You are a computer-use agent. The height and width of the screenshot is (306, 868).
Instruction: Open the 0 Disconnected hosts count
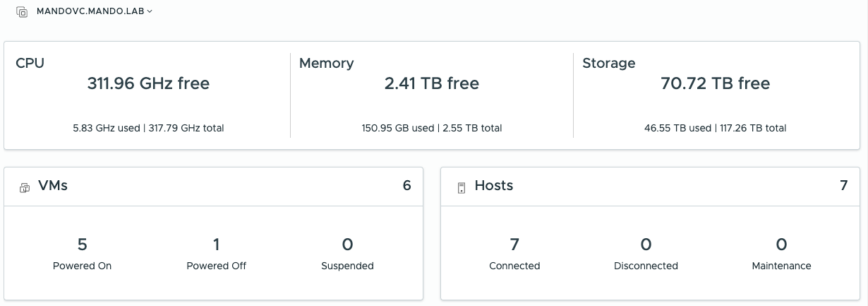point(646,245)
